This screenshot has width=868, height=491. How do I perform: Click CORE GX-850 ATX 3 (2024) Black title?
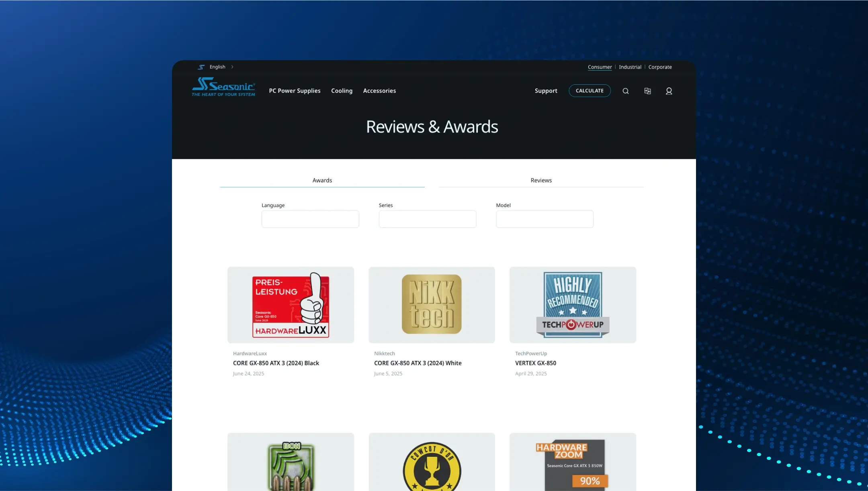(276, 363)
